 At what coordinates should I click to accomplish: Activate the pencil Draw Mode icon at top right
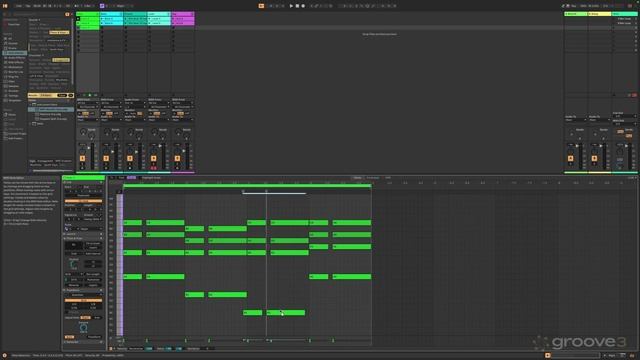point(563,6)
